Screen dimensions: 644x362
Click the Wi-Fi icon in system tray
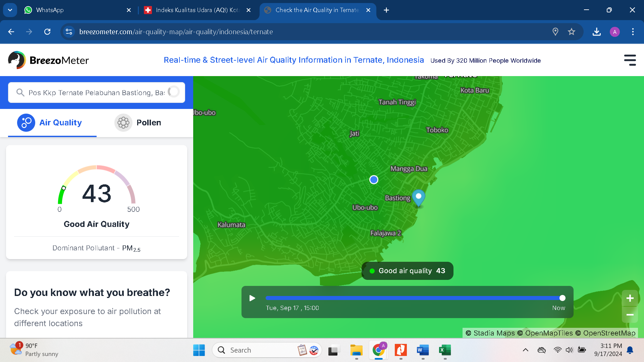click(x=557, y=350)
